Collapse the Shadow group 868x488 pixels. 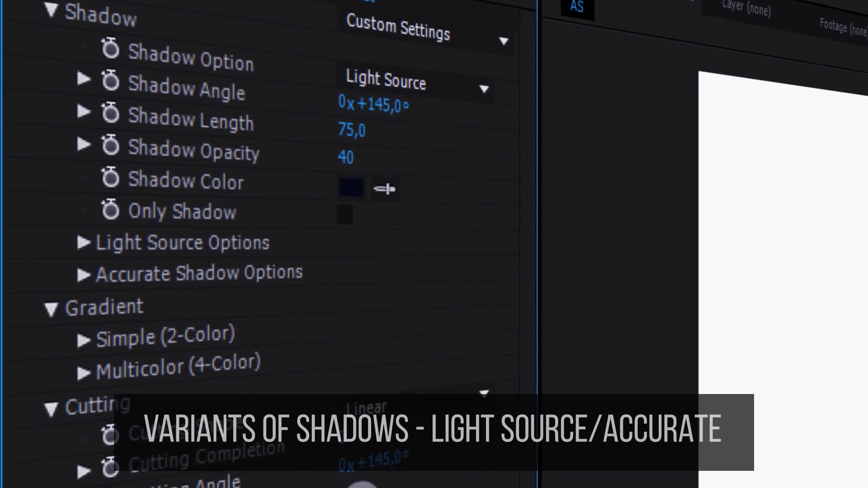click(x=51, y=11)
